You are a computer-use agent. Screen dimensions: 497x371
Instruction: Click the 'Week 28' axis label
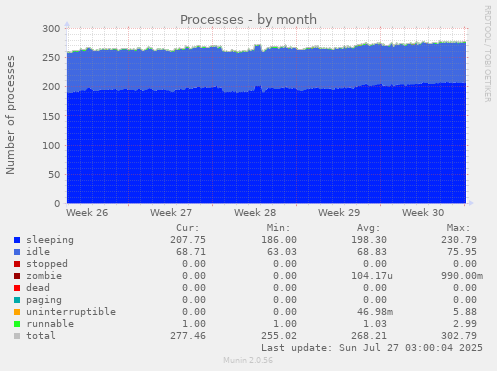[255, 213]
